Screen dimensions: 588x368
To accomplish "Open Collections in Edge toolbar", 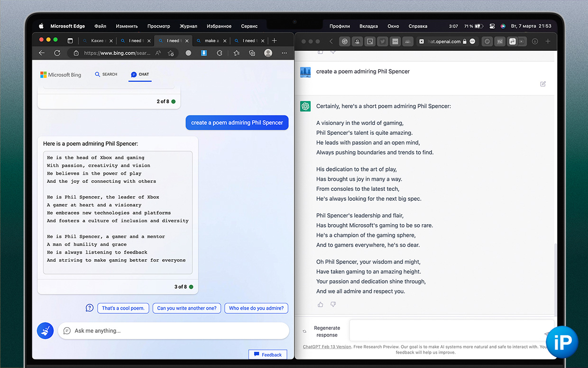I will tap(252, 53).
